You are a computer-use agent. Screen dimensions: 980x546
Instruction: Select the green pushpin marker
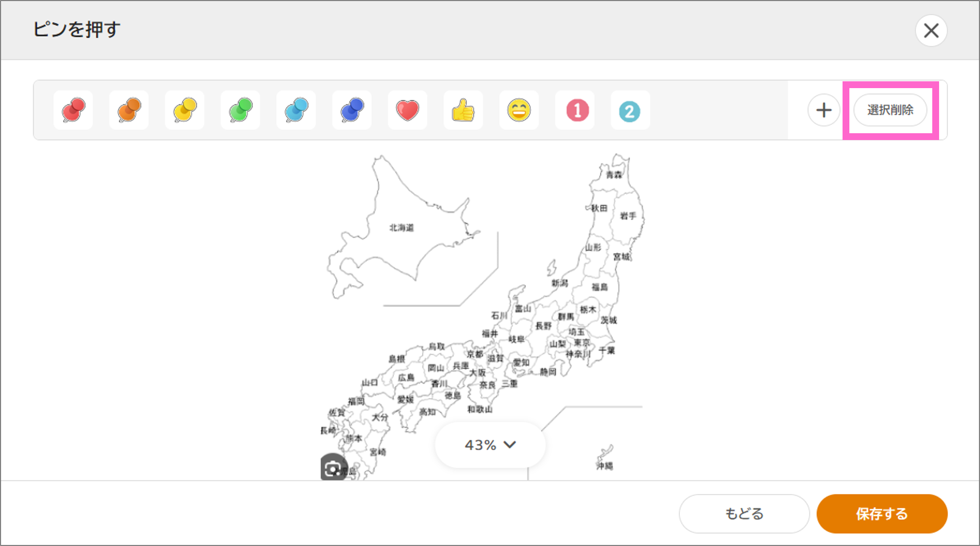(240, 110)
